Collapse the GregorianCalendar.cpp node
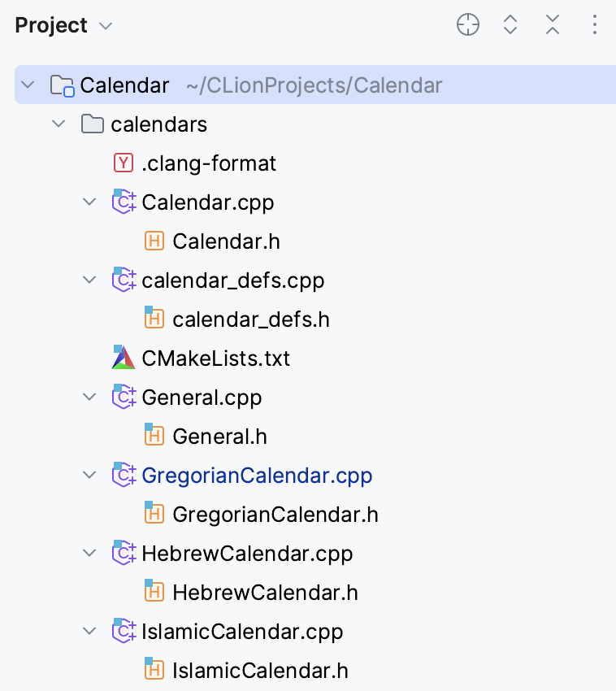Screen dimensions: 616x691 89,475
